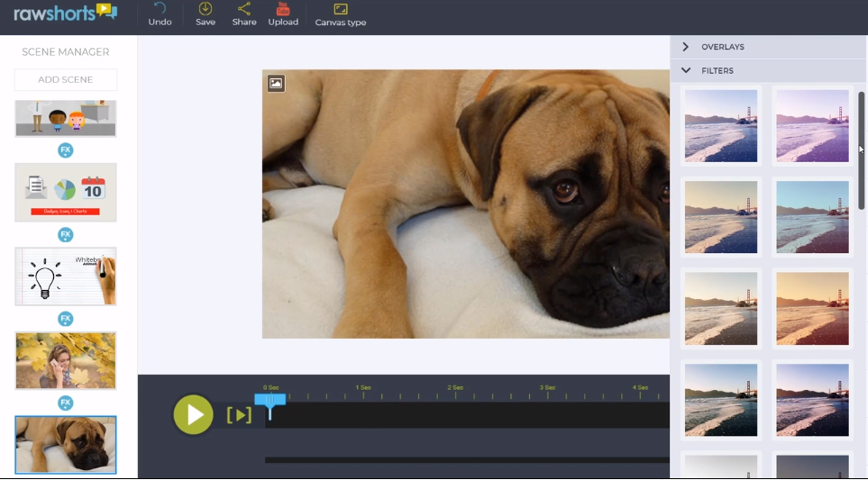868x480 pixels.
Task: Click the image icon on canvas corner
Action: click(x=276, y=83)
